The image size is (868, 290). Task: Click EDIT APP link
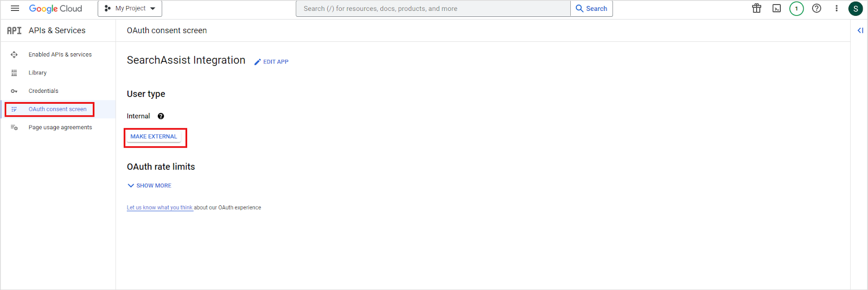[x=276, y=62]
